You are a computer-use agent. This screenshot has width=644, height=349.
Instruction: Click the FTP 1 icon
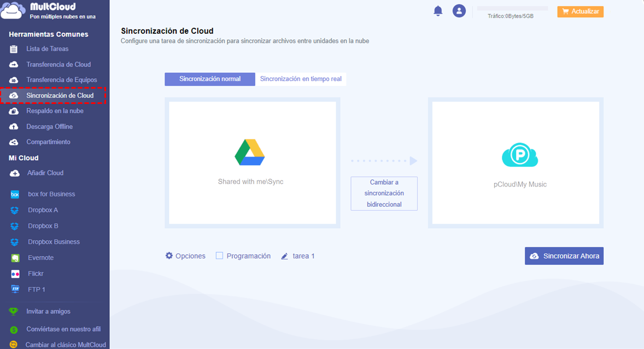pos(15,289)
